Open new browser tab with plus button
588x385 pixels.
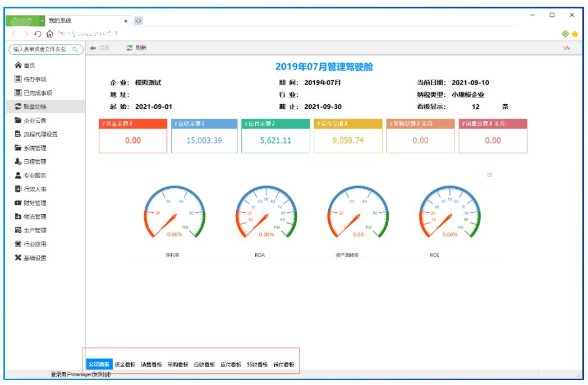coord(139,21)
